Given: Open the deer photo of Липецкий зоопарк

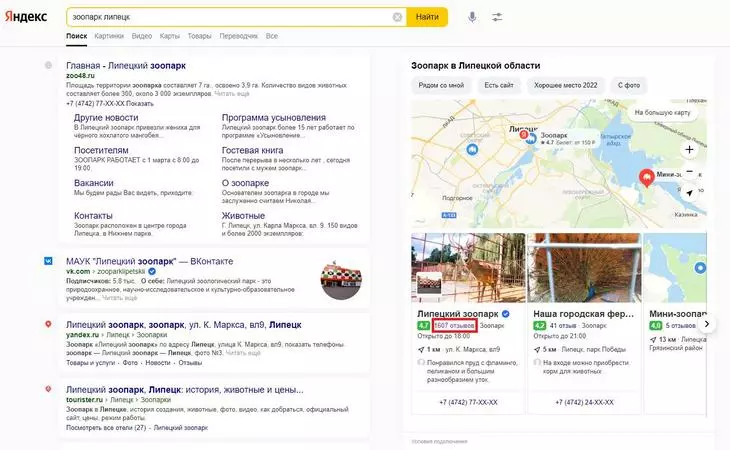Looking at the screenshot, I should click(x=468, y=268).
